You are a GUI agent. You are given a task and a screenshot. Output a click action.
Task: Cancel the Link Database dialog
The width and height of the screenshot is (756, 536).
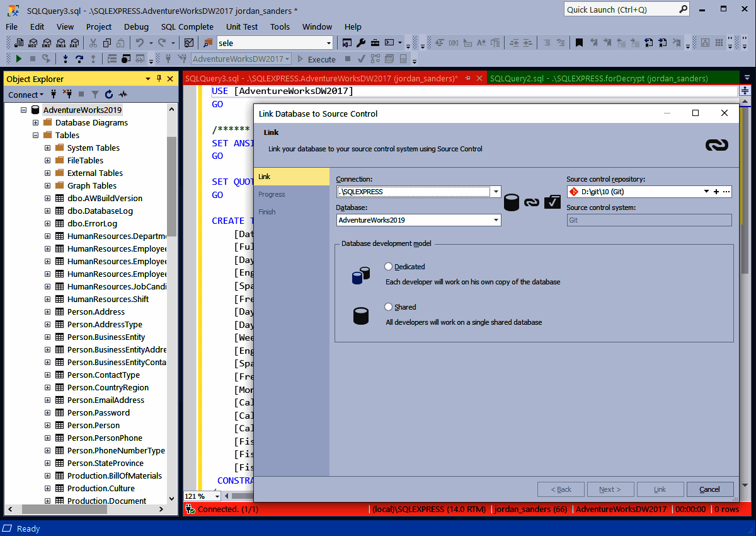coord(710,489)
